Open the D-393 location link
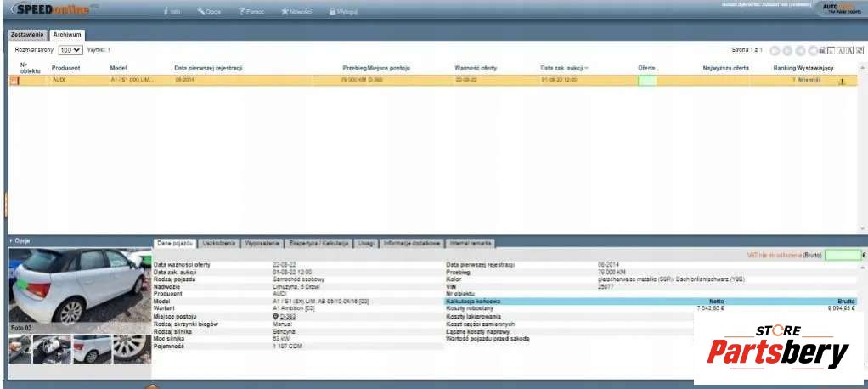The height and width of the screenshot is (389, 868). 288,317
